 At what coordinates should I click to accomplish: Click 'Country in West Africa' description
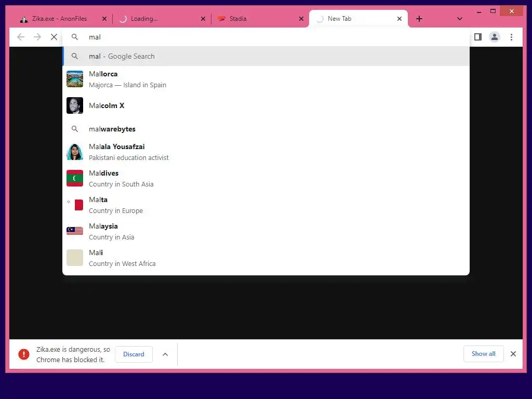(x=122, y=263)
